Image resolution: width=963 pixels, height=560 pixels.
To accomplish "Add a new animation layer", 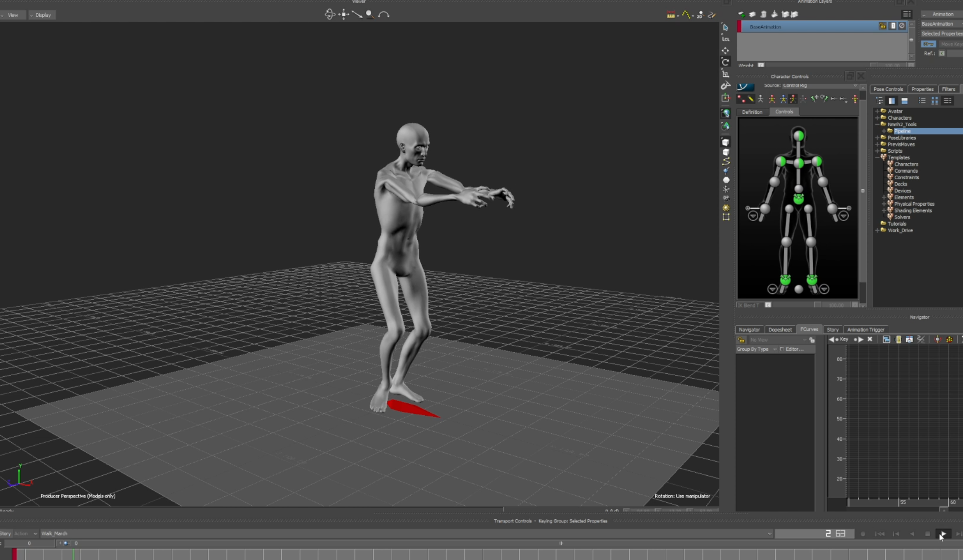I will point(741,15).
